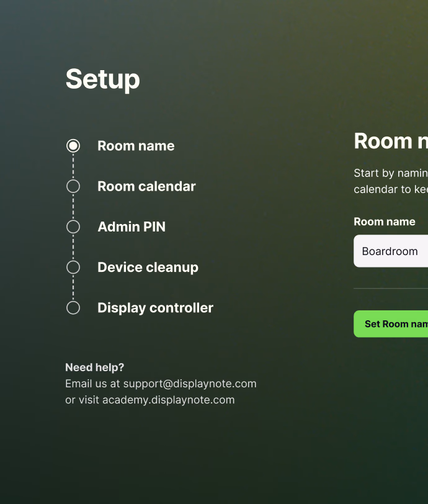Open the Room name setup step label

tap(136, 146)
